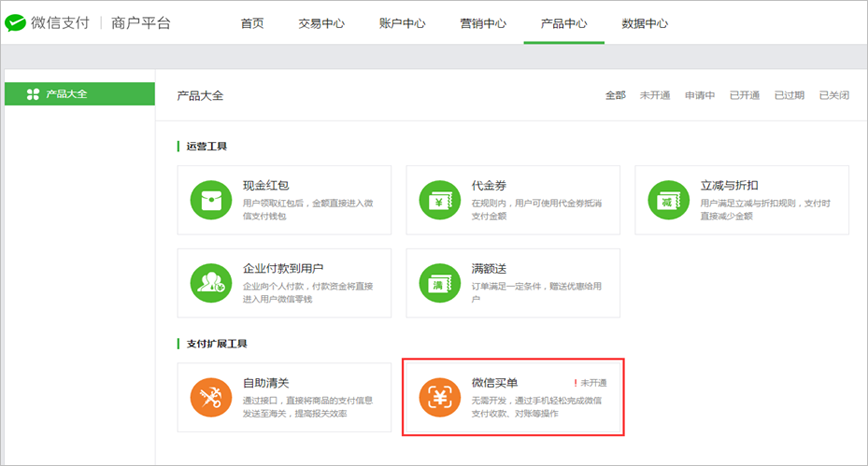868x466 pixels.
Task: Click the 自助清关 orange tools icon
Action: (211, 397)
